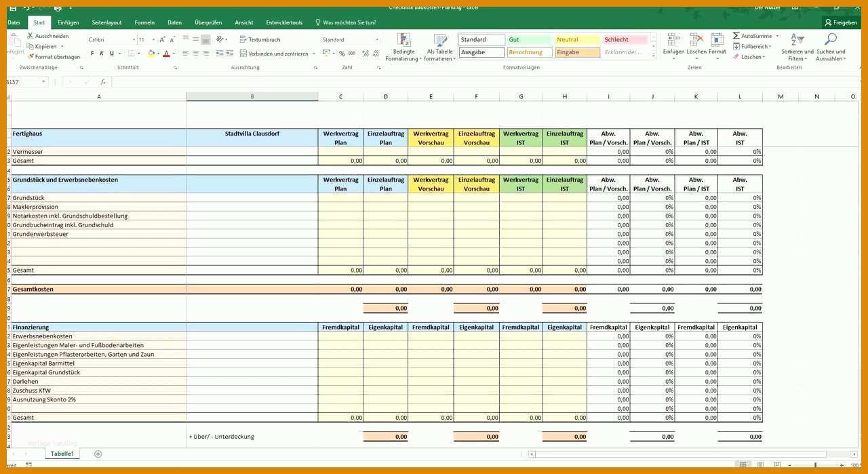Switch to the Einfügen ribbon tab
The height and width of the screenshot is (474, 868).
point(68,22)
